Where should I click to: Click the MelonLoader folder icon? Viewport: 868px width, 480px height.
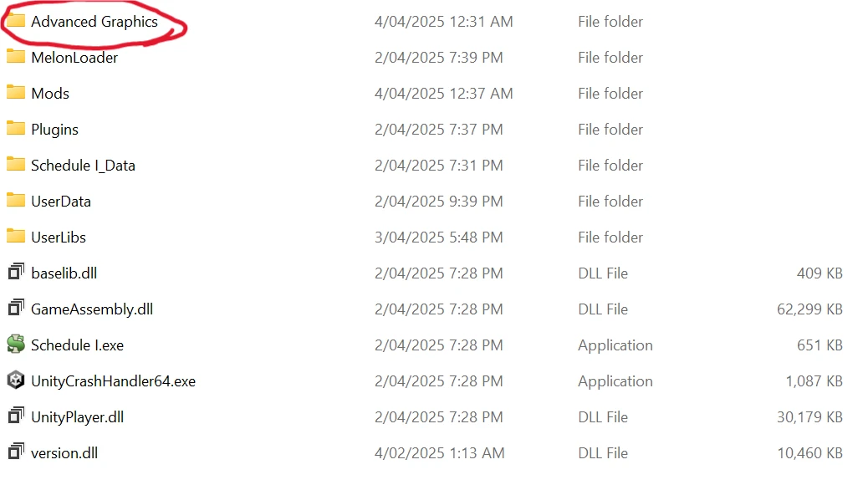coord(16,57)
